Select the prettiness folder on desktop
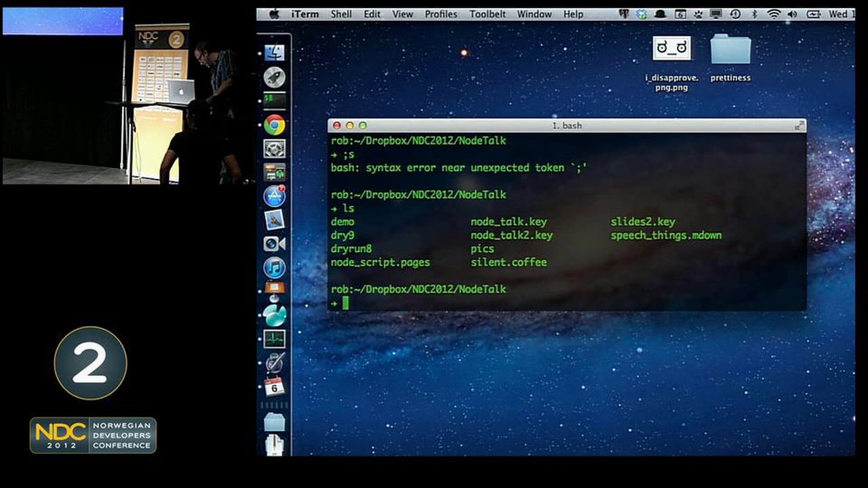868x488 pixels. (x=730, y=58)
